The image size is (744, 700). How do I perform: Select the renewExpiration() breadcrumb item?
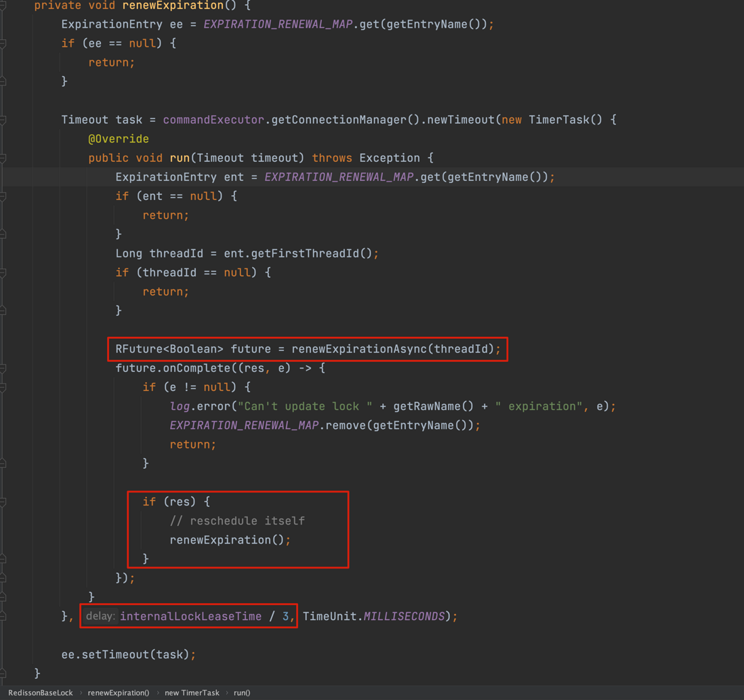118,693
